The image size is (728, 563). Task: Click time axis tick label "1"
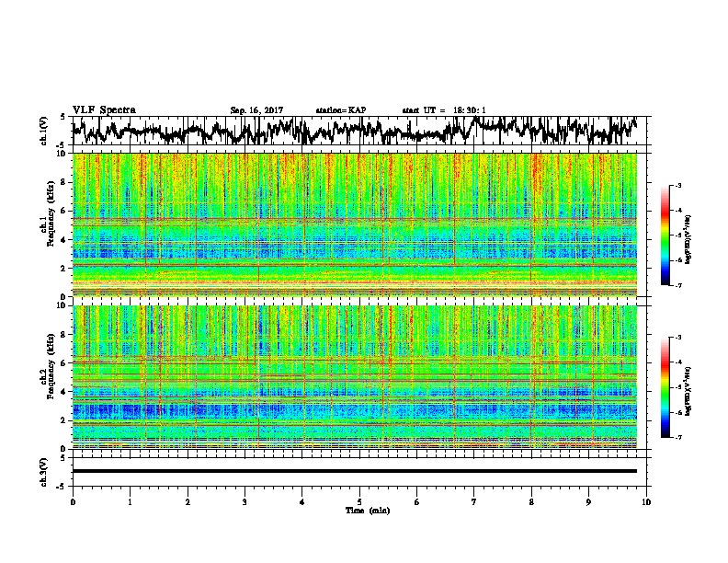pyautogui.click(x=130, y=502)
